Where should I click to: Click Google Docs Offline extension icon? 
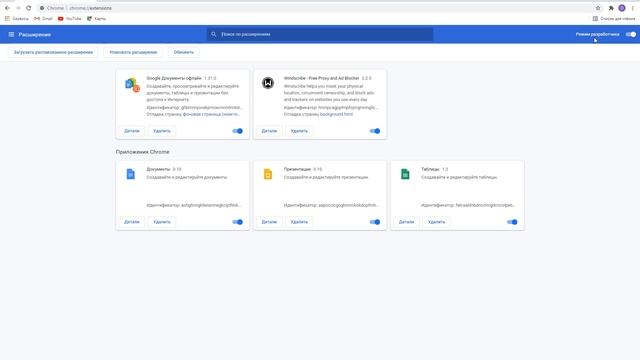tap(132, 84)
